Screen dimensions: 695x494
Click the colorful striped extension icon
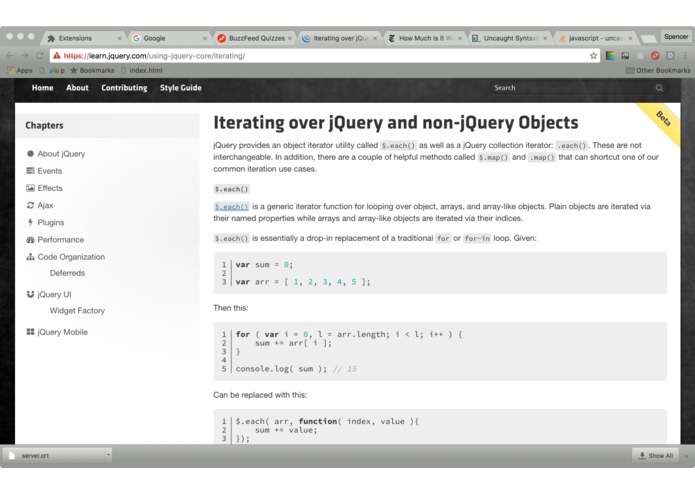click(610, 55)
